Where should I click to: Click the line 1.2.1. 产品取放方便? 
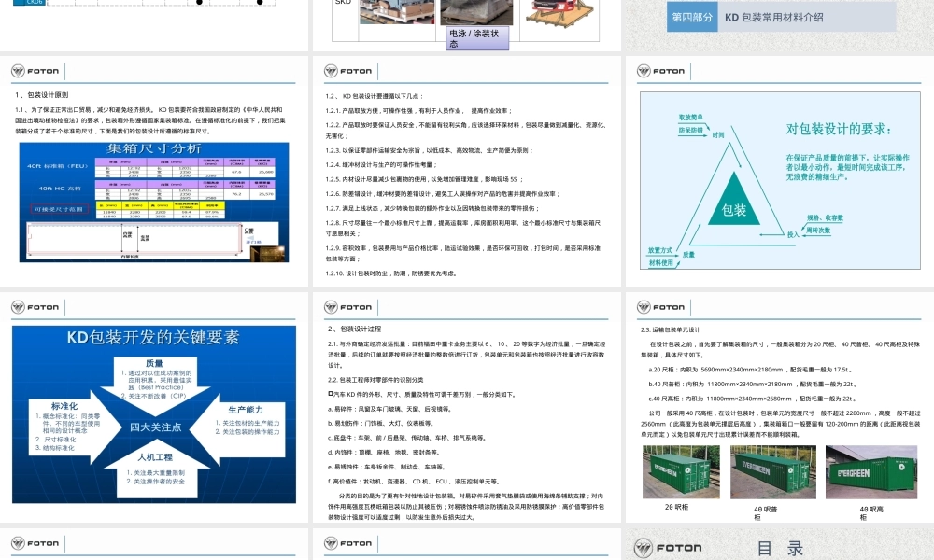[418, 111]
